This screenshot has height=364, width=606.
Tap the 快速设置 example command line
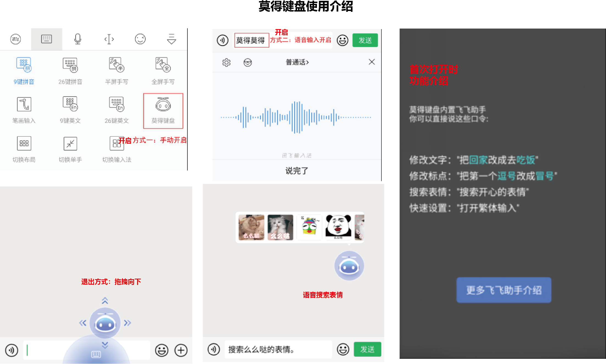(464, 208)
